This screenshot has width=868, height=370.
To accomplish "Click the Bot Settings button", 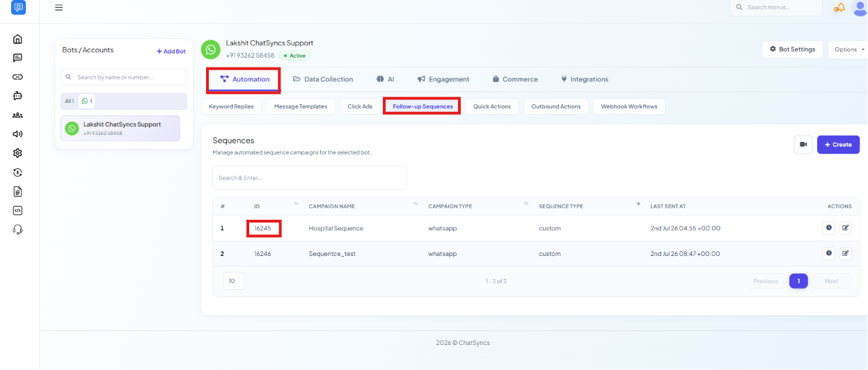I will [x=793, y=49].
